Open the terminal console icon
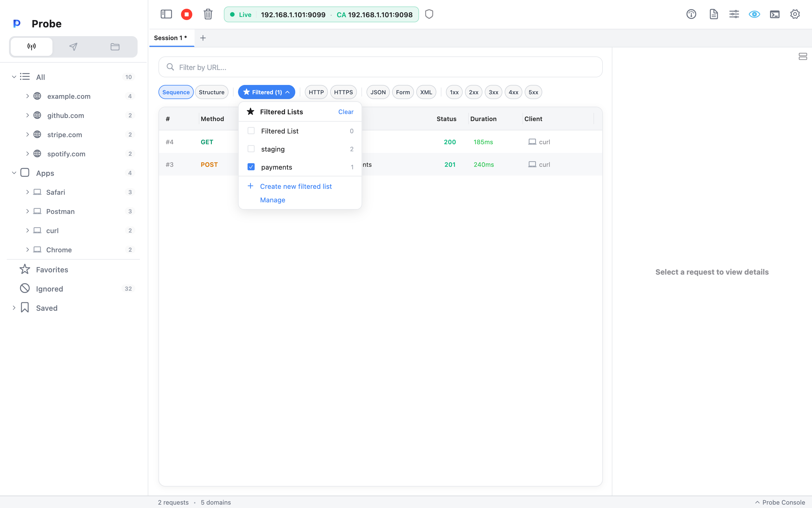812x508 pixels. point(775,14)
